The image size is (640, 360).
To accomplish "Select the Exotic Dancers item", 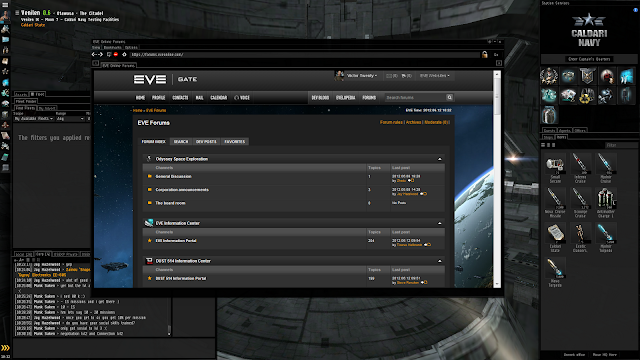I will point(580,238).
